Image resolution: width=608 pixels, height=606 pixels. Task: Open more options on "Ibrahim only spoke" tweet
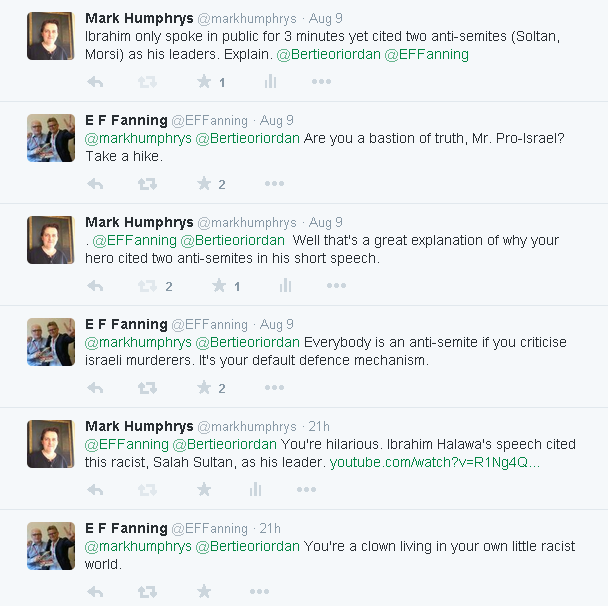click(321, 82)
